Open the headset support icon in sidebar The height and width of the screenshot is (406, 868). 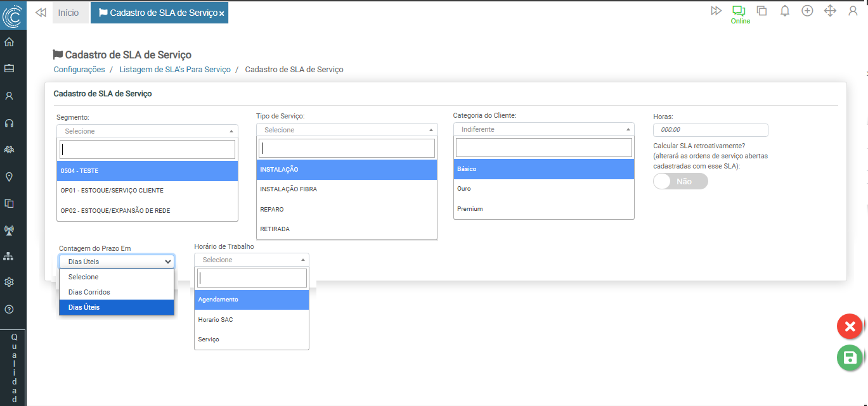click(9, 123)
